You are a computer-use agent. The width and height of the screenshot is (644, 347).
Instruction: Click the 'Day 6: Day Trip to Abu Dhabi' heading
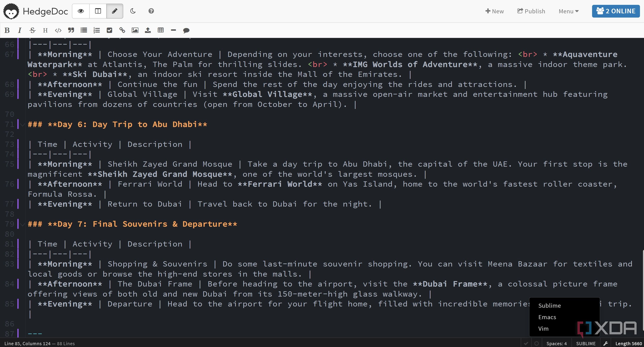pyautogui.click(x=118, y=124)
